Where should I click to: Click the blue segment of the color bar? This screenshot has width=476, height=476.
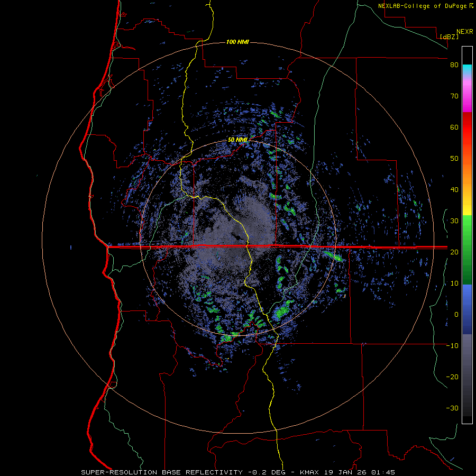(467, 309)
